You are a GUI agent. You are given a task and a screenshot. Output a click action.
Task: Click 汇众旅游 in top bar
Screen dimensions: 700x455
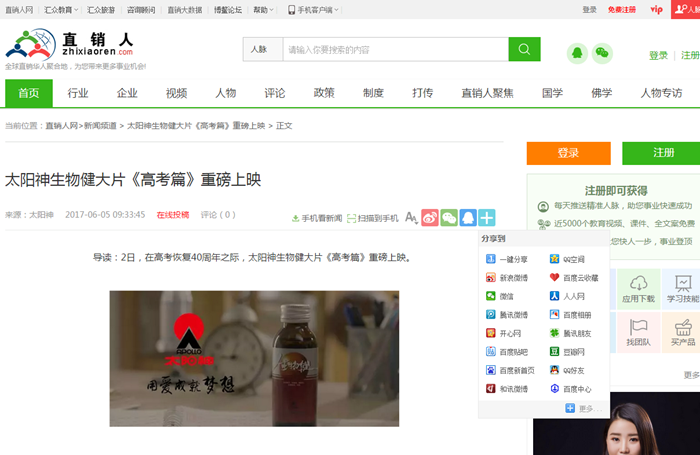(101, 10)
